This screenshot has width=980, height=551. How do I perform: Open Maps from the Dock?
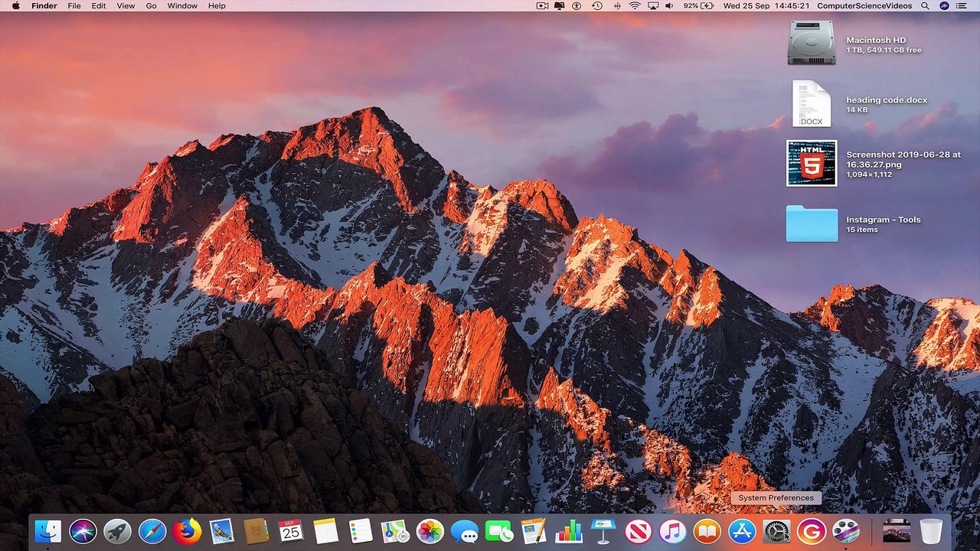point(395,531)
